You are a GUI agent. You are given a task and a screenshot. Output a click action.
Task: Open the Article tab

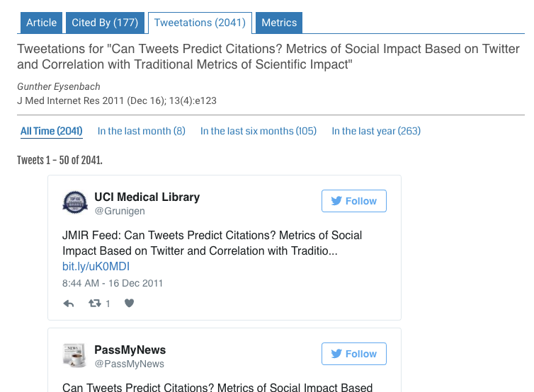coord(41,23)
